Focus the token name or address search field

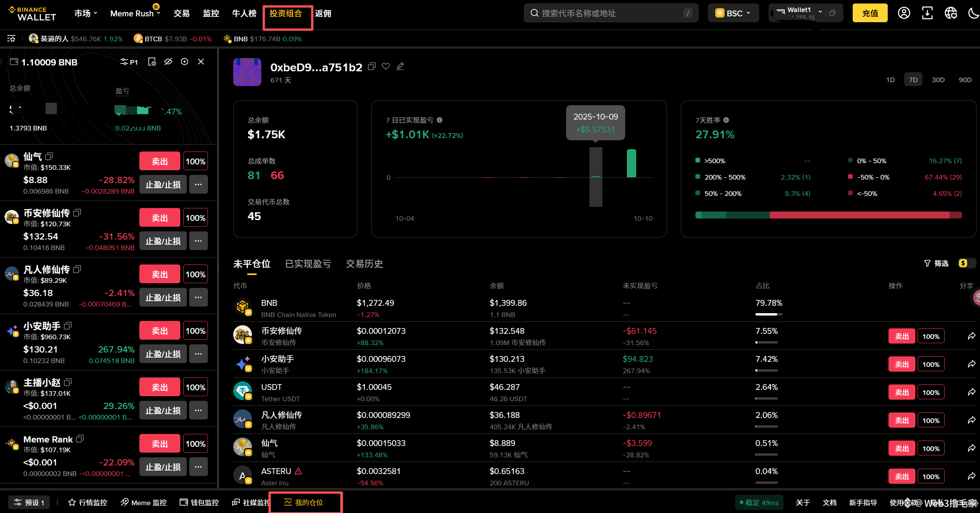pyautogui.click(x=611, y=13)
